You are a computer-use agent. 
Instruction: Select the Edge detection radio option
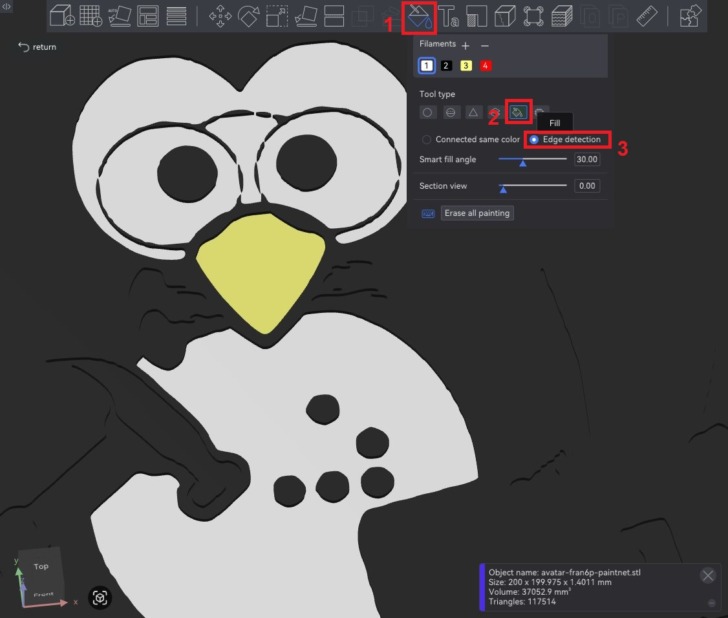pyautogui.click(x=566, y=139)
